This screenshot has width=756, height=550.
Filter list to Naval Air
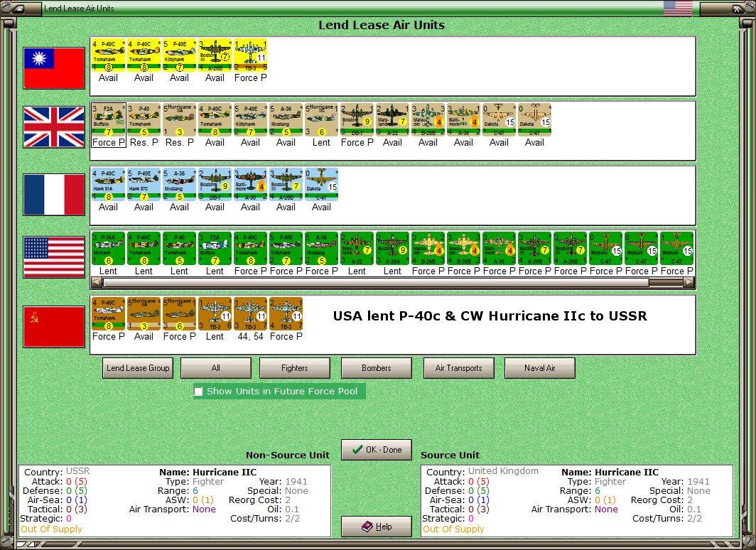click(539, 368)
